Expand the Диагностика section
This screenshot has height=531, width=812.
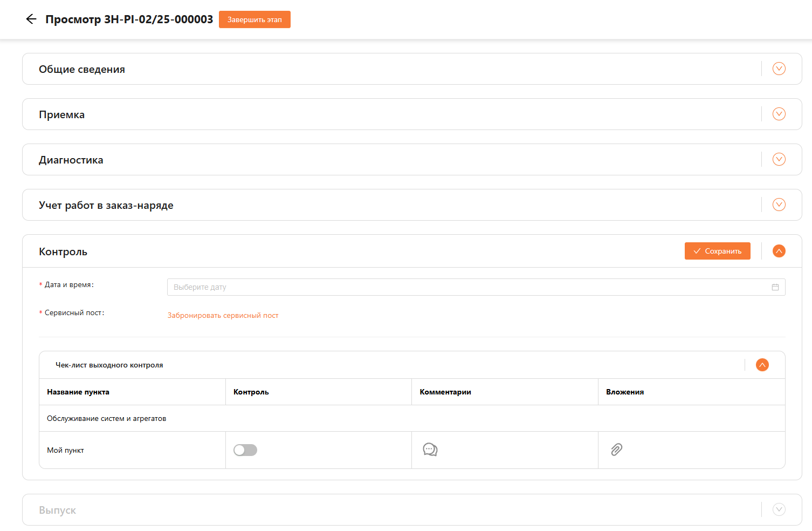point(779,159)
